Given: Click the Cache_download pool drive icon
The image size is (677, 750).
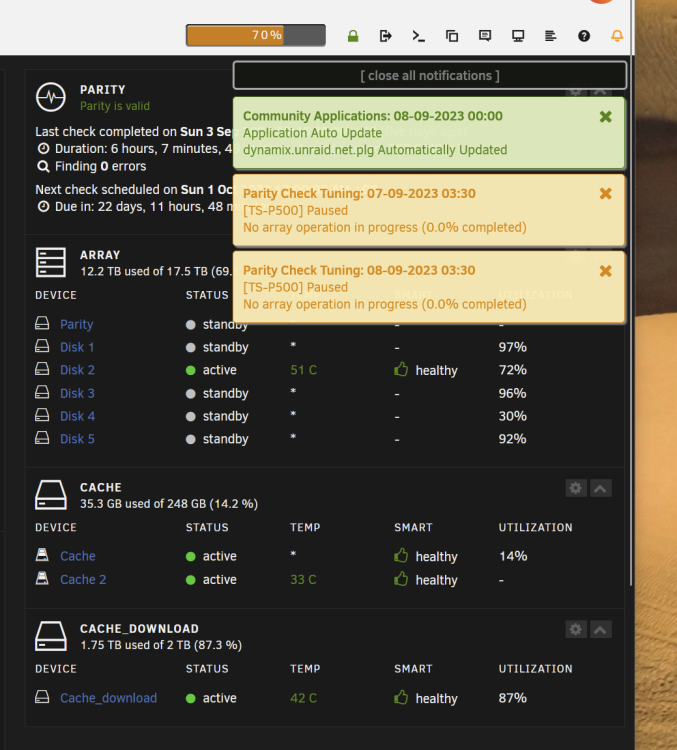Looking at the screenshot, I should pos(51,636).
